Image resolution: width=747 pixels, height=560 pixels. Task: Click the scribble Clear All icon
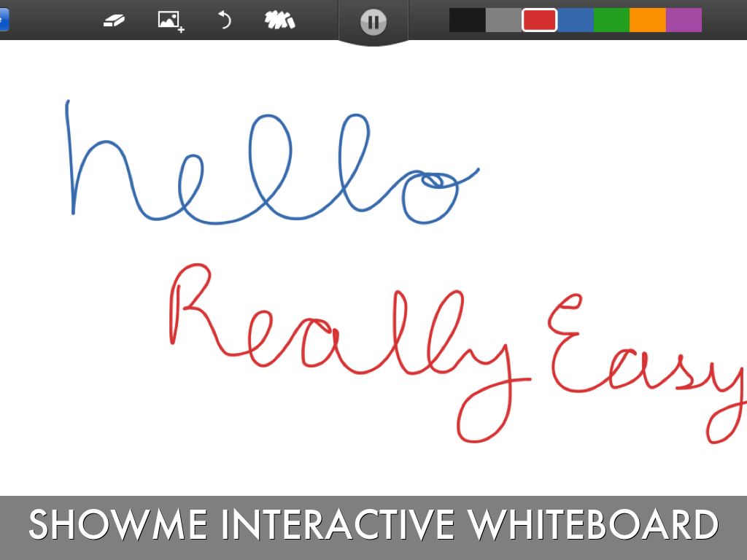[279, 20]
